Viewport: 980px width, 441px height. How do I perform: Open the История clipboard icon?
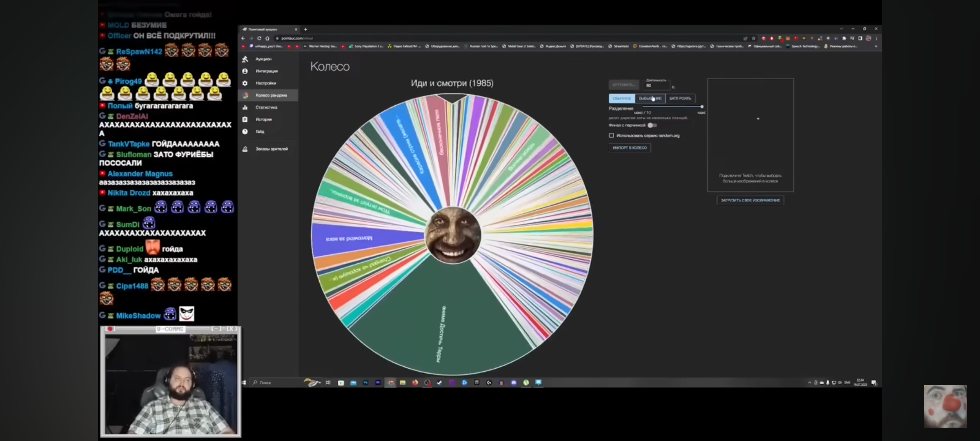coord(245,120)
